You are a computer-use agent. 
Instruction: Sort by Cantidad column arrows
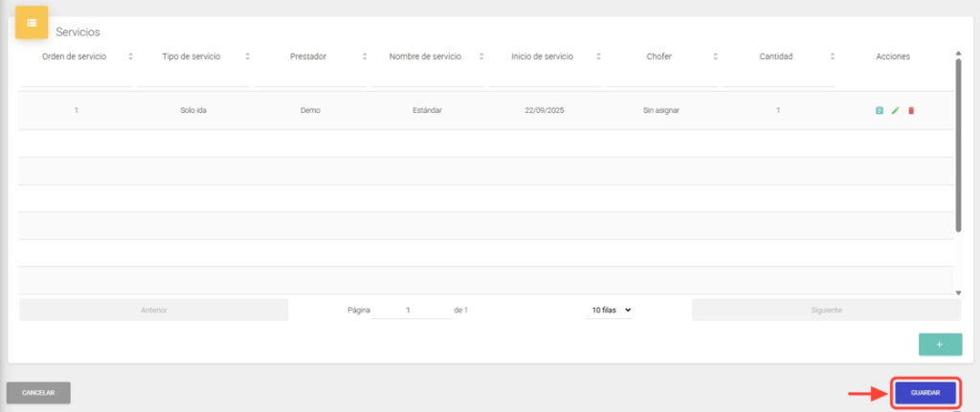pyautogui.click(x=833, y=57)
